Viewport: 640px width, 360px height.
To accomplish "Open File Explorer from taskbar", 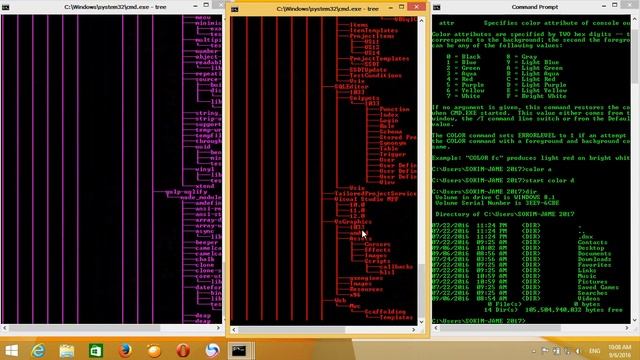I will pos(67,351).
